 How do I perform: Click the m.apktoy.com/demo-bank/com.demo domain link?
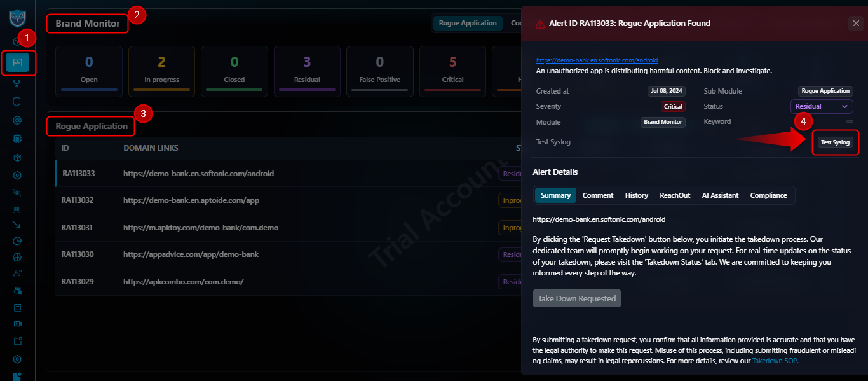pos(201,228)
